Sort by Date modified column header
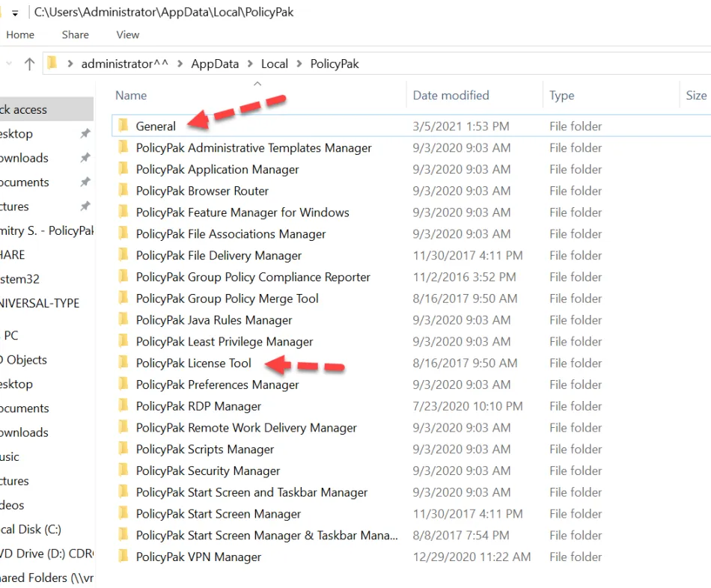This screenshot has height=588, width=711. [x=451, y=95]
